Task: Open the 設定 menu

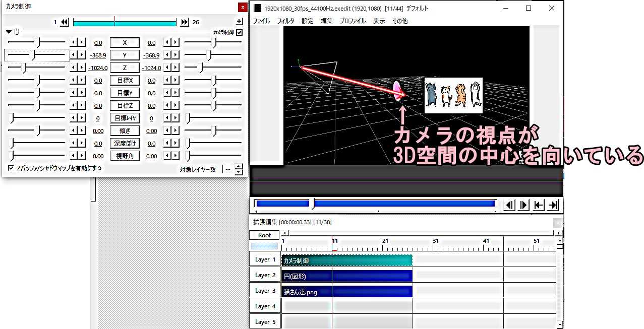Action: coord(307,21)
